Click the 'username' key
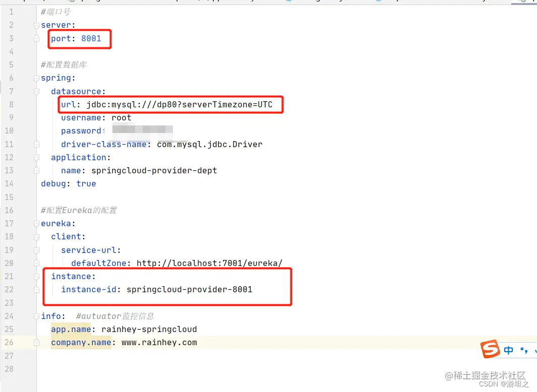 tap(81, 118)
